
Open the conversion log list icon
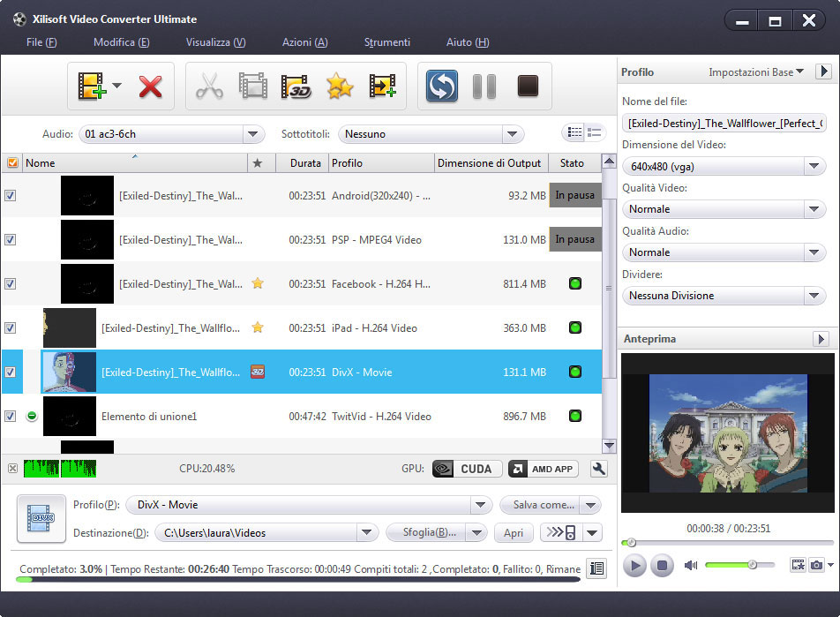pos(596,568)
